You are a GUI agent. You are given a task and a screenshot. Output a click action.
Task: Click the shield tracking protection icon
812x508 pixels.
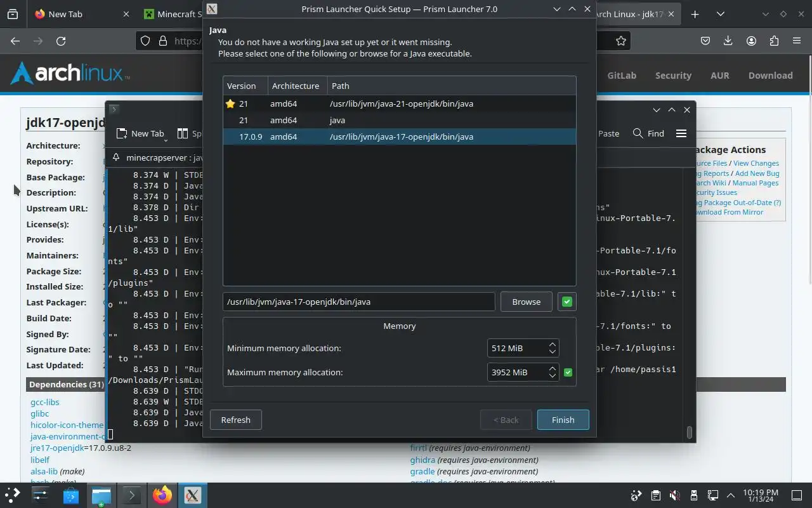click(x=145, y=41)
